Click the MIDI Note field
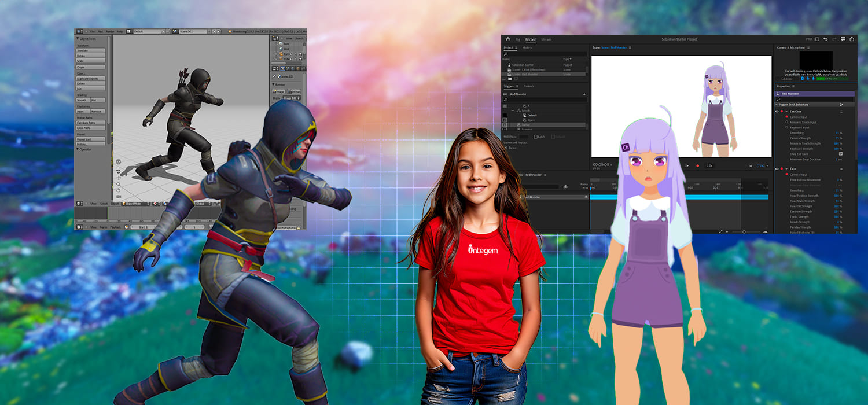The width and height of the screenshot is (868, 405). click(x=524, y=137)
